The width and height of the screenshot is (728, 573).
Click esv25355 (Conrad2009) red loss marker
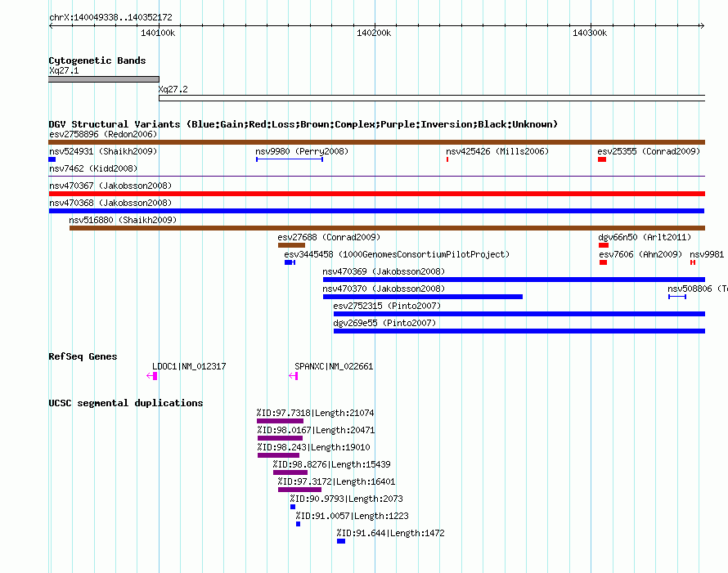coord(602,159)
